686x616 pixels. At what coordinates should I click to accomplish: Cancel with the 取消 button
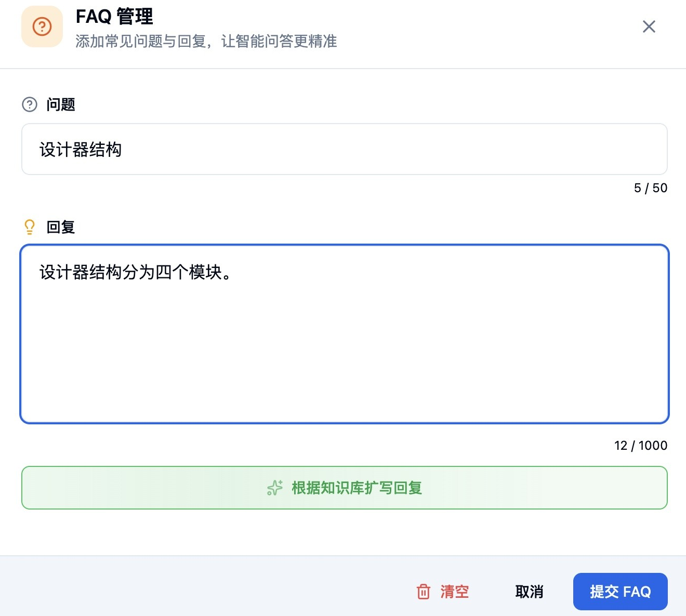pos(529,592)
